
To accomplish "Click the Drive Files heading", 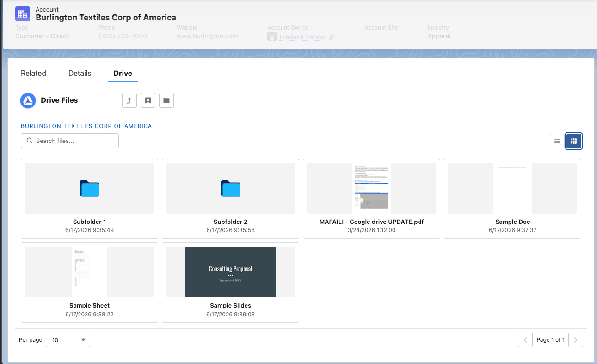I will (x=59, y=100).
